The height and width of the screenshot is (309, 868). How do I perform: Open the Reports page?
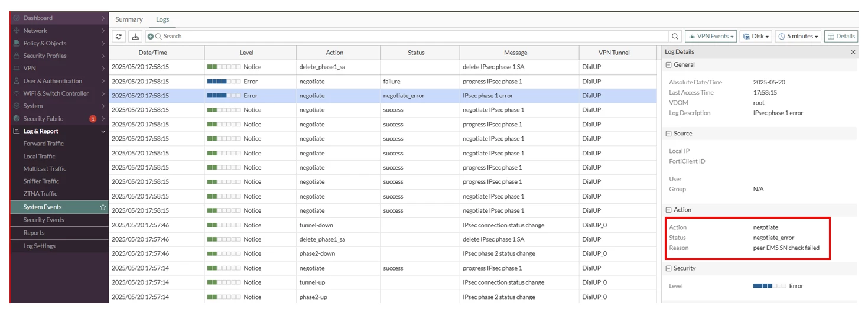coord(34,233)
